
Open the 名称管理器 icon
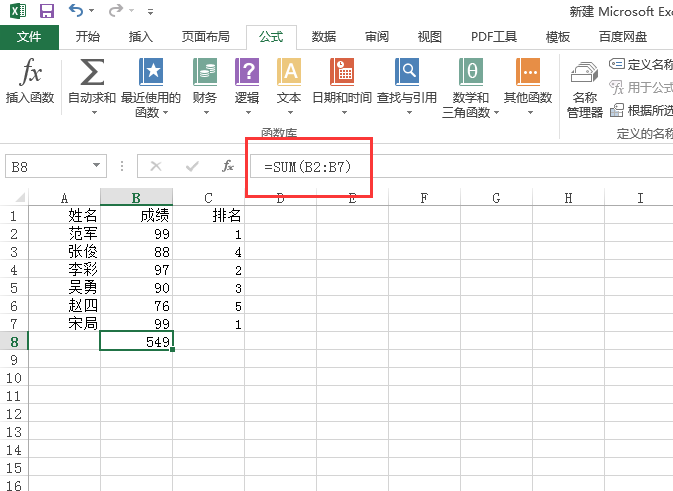tap(585, 72)
